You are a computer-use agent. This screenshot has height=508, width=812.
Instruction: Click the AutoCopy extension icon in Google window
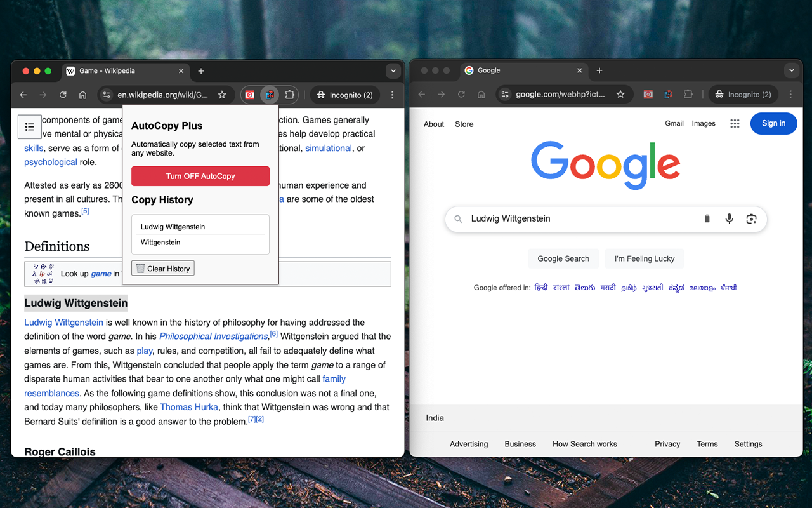(668, 95)
